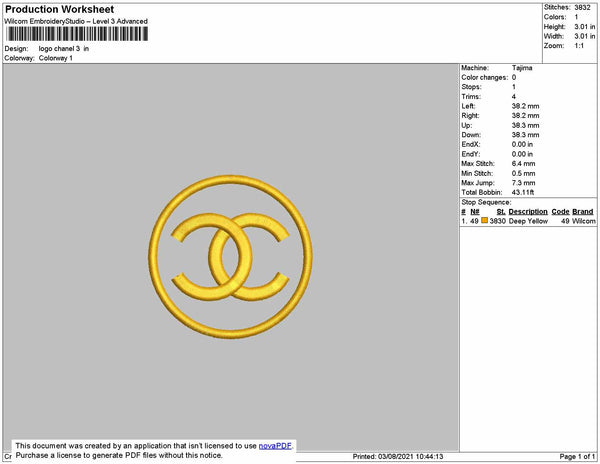This screenshot has width=600, height=464.
Task: Click the EndY value 0.00 in
Action: pos(522,154)
